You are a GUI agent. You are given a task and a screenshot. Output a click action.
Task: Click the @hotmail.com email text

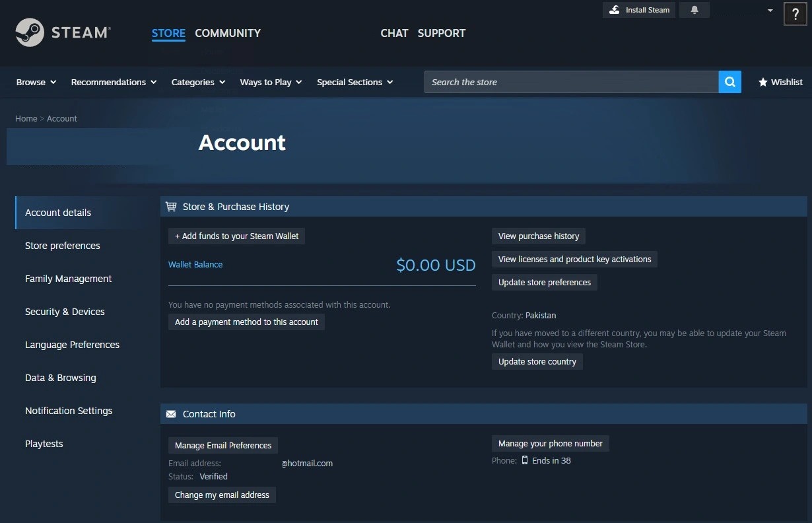coord(307,463)
